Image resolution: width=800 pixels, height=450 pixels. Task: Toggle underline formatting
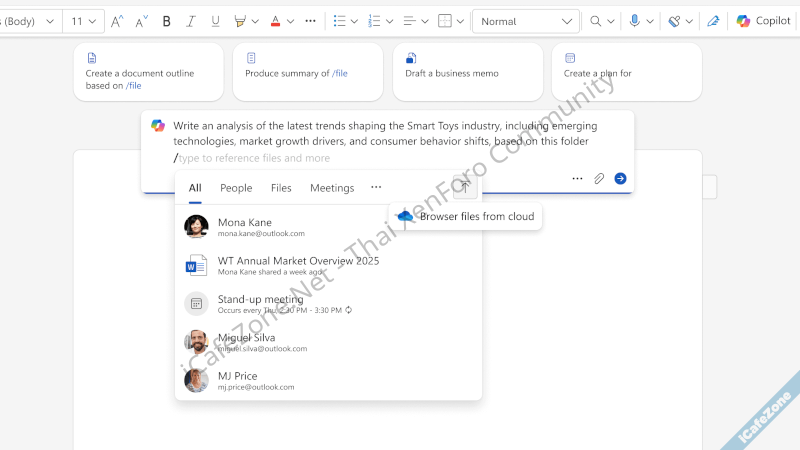(x=215, y=21)
